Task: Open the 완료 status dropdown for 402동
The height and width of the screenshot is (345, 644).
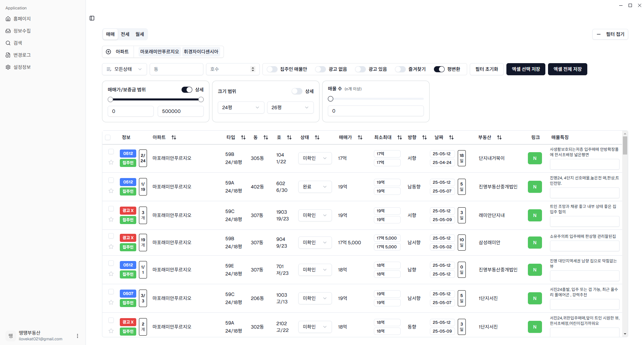Action: point(315,187)
